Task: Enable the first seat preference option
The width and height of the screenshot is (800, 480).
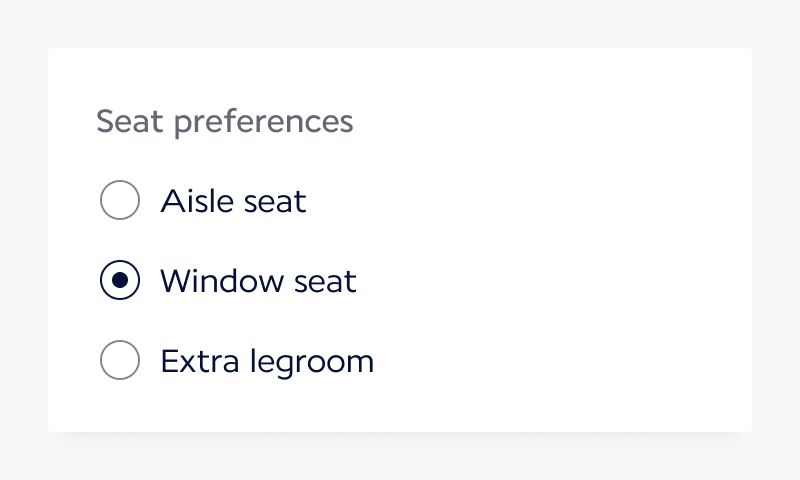Action: click(120, 200)
